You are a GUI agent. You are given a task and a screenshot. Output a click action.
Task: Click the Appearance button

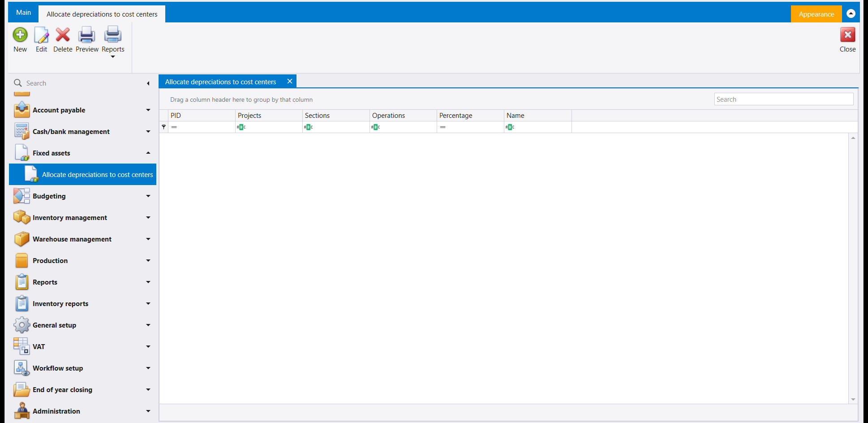(x=816, y=14)
